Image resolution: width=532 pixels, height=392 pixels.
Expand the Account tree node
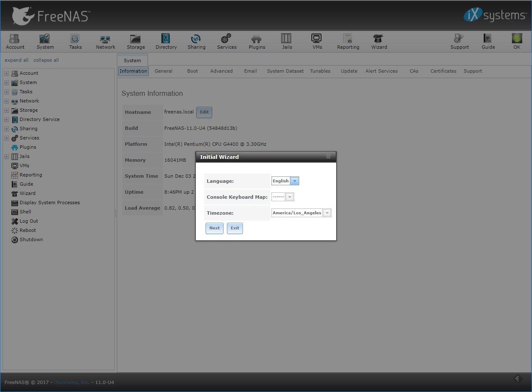[6, 74]
